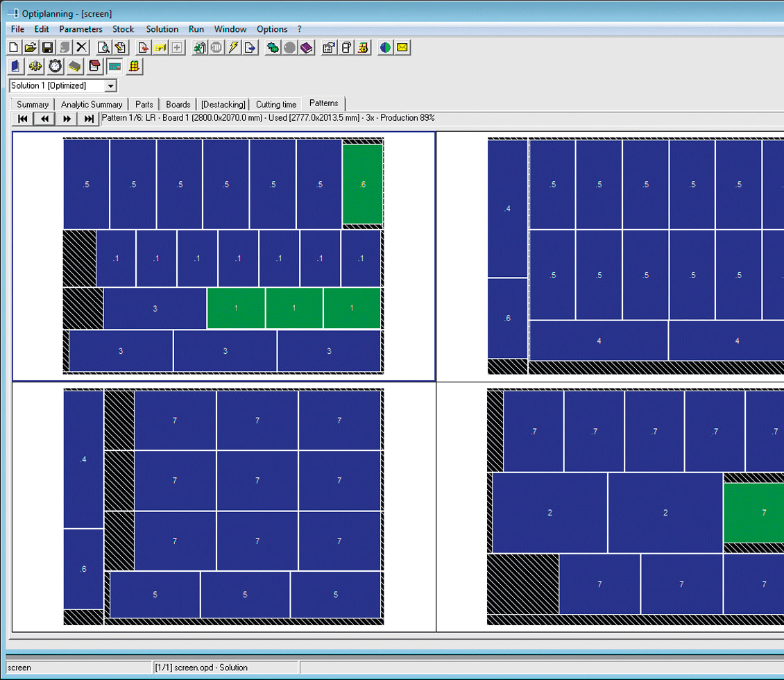Select green part .6 in first pattern
Viewport: 784px width, 680px height.
click(x=362, y=184)
